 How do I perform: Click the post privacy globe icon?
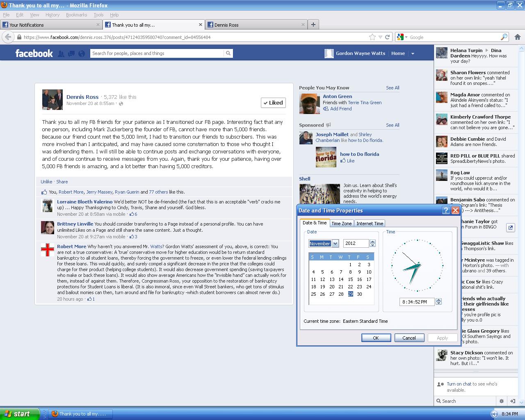click(x=121, y=104)
